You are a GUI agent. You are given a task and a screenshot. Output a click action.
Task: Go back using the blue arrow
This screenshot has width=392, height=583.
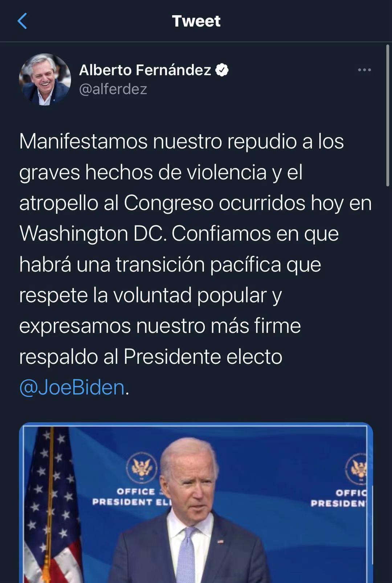22,21
